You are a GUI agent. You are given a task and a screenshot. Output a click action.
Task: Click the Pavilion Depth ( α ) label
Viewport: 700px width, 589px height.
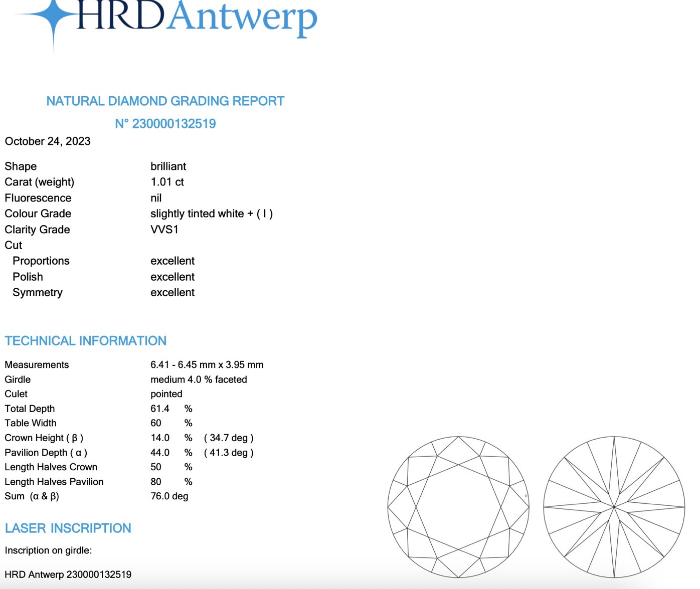[x=46, y=453]
